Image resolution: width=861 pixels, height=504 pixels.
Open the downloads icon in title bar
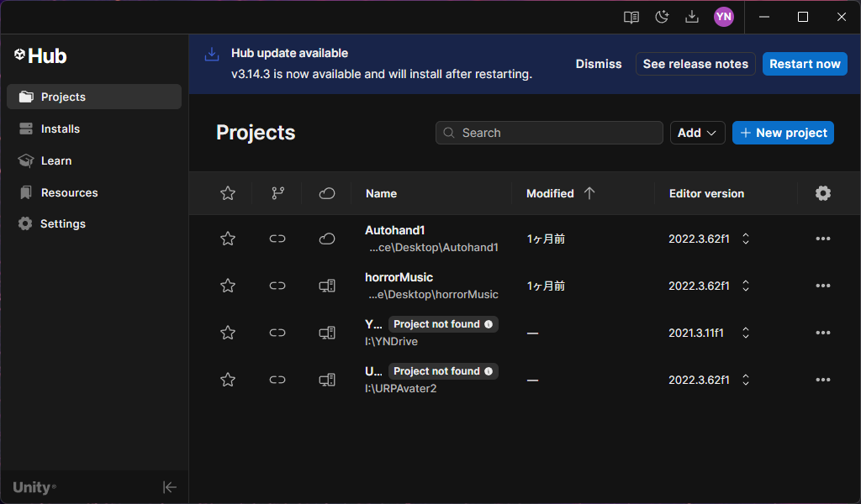tap(692, 17)
